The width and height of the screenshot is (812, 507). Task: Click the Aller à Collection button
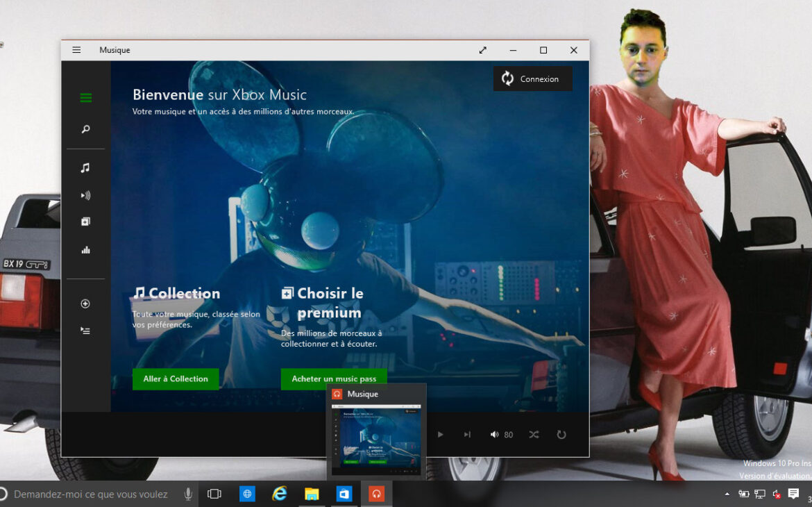pos(176,379)
